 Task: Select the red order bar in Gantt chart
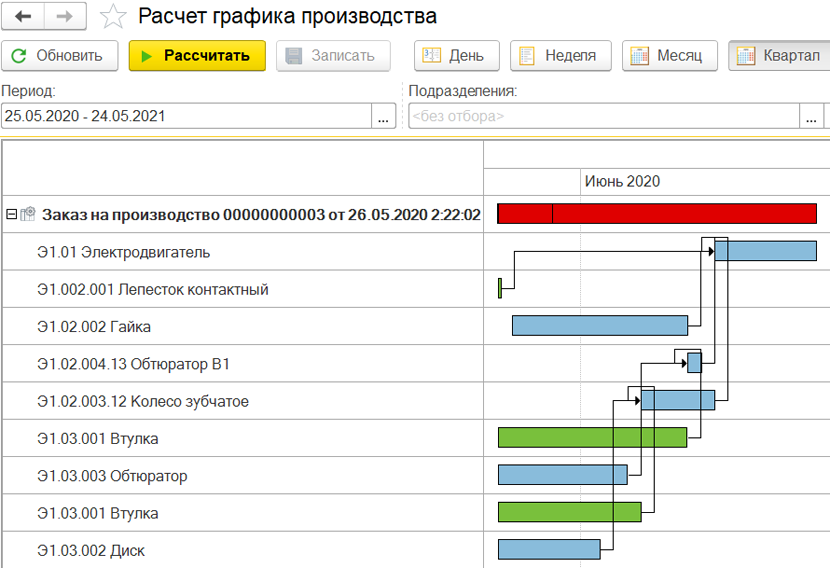click(x=657, y=214)
